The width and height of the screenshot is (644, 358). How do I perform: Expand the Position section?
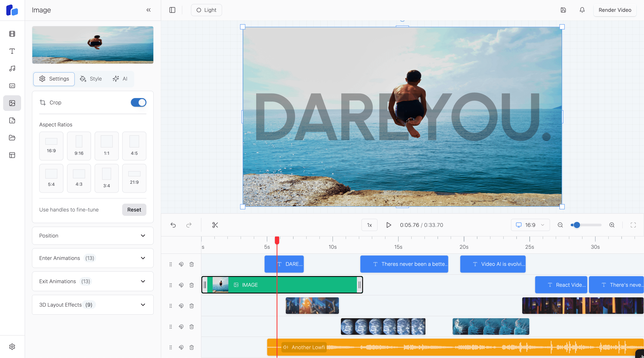point(92,236)
